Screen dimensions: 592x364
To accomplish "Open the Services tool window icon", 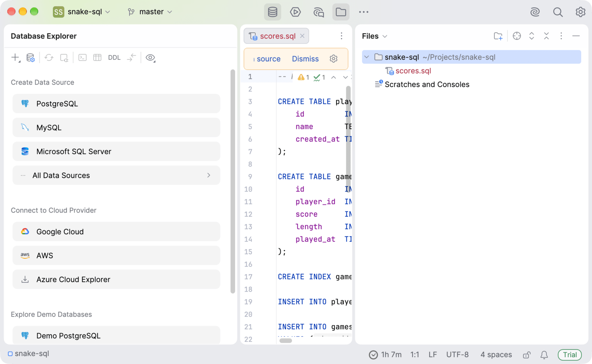I will [296, 12].
